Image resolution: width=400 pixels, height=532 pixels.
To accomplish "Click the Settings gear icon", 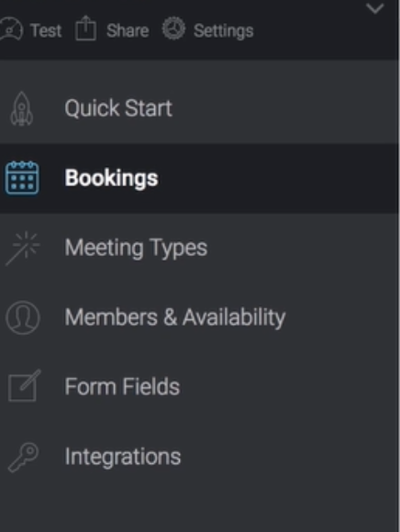I will [x=173, y=28].
